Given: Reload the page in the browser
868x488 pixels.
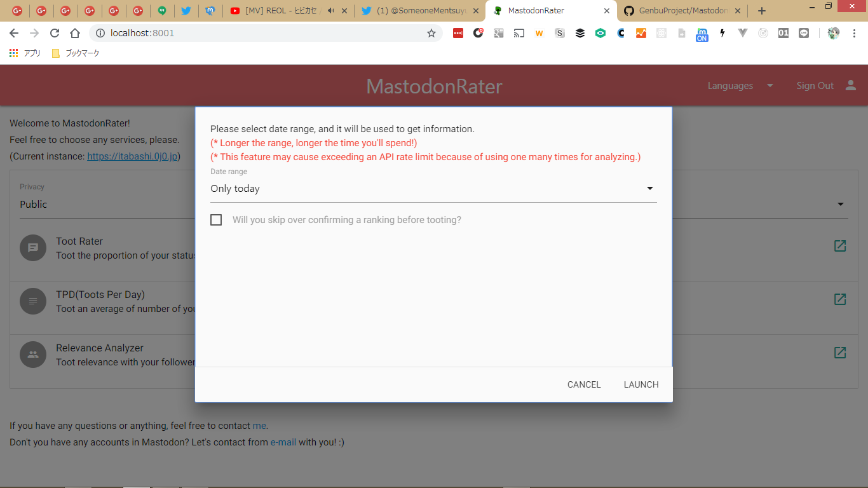Looking at the screenshot, I should tap(55, 33).
